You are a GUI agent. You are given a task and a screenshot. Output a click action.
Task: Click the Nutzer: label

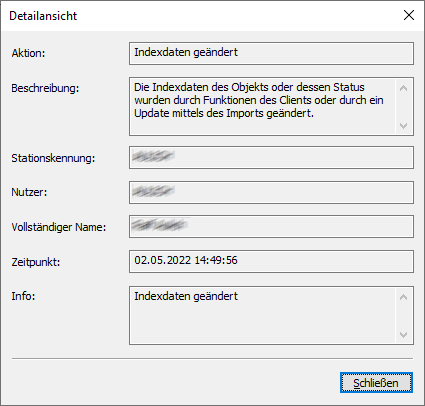29,192
